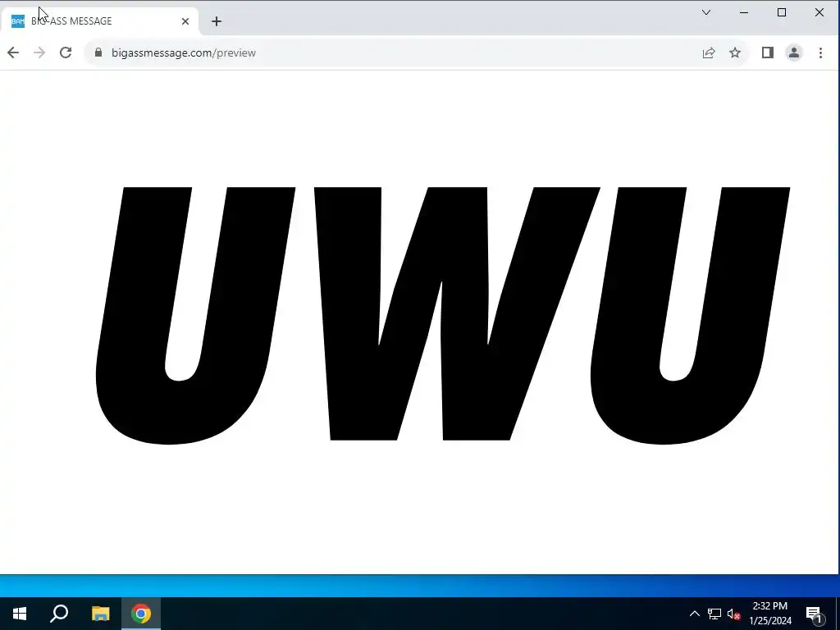Click the forward navigation arrow
This screenshot has width=840, height=630.
click(x=39, y=52)
